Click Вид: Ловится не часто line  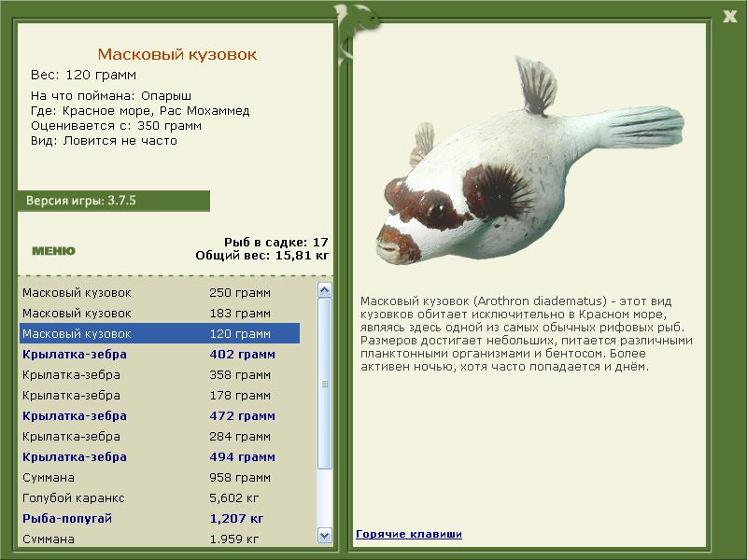click(104, 141)
